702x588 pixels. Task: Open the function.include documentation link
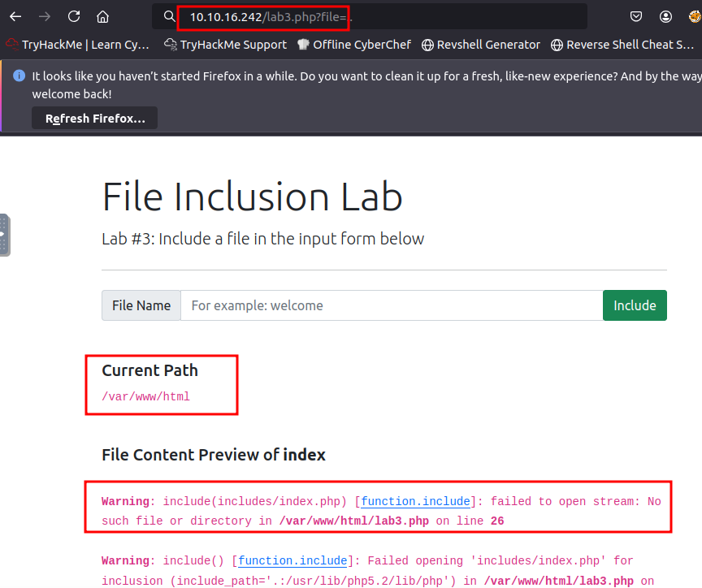(x=415, y=501)
